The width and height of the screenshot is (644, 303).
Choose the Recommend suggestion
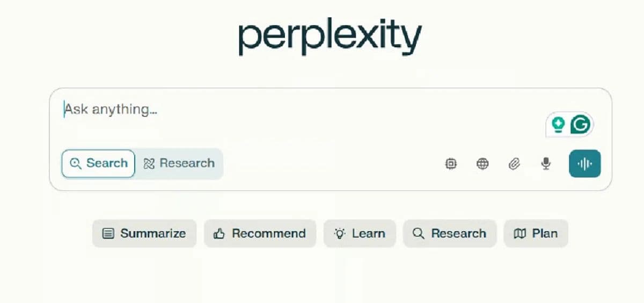260,234
